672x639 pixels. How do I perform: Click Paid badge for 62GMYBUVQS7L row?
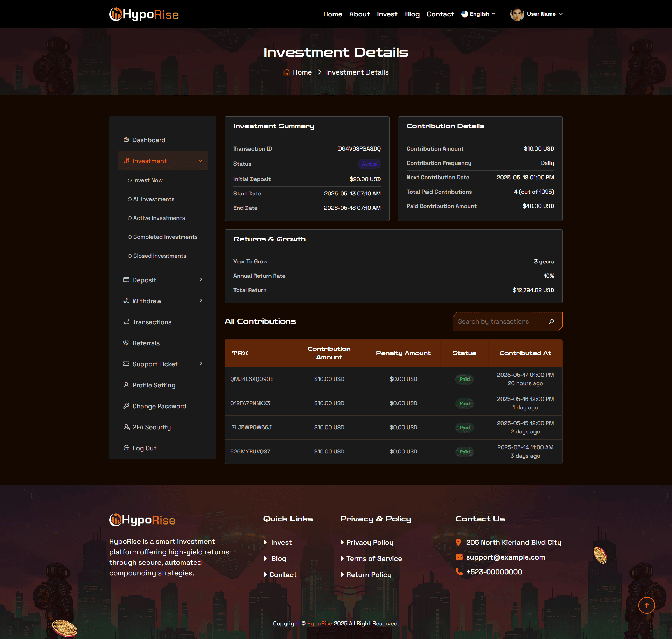click(x=464, y=451)
